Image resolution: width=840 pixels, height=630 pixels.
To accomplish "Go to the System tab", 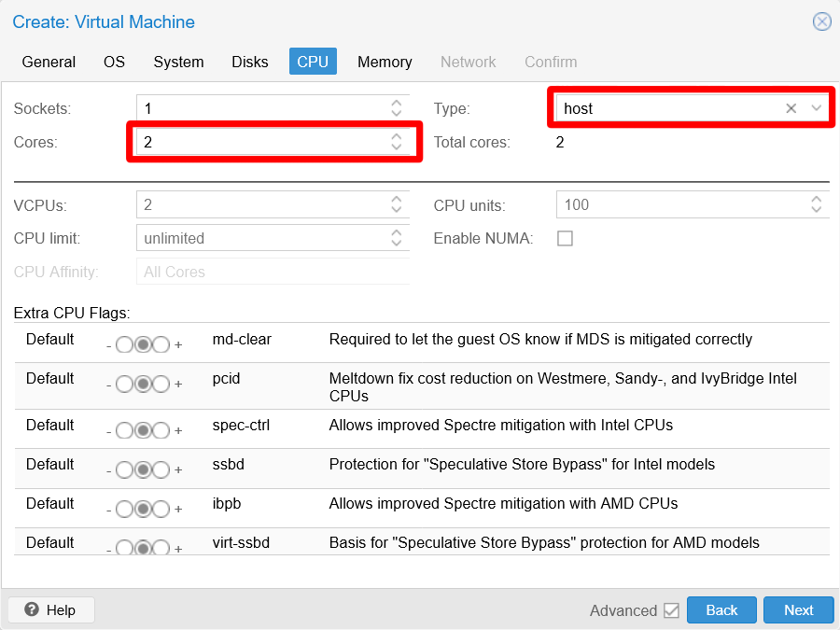I will coord(178,62).
